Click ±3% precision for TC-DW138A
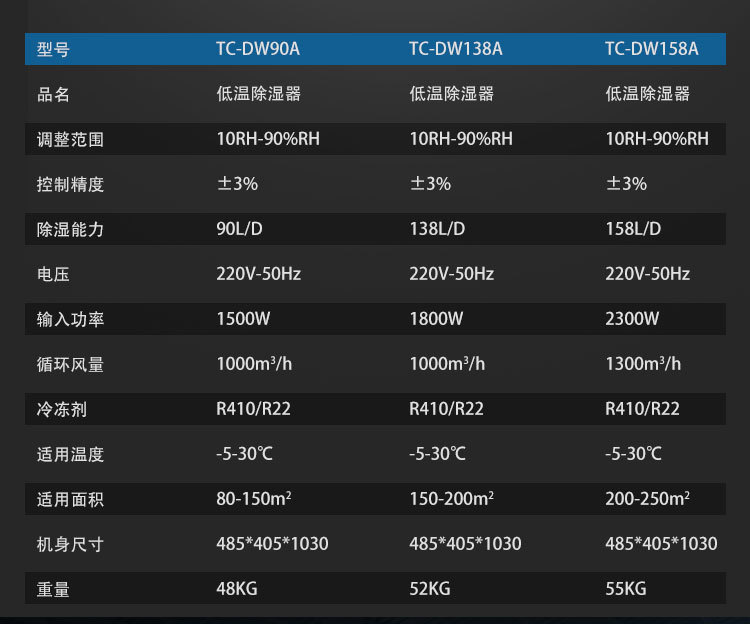 click(x=430, y=184)
